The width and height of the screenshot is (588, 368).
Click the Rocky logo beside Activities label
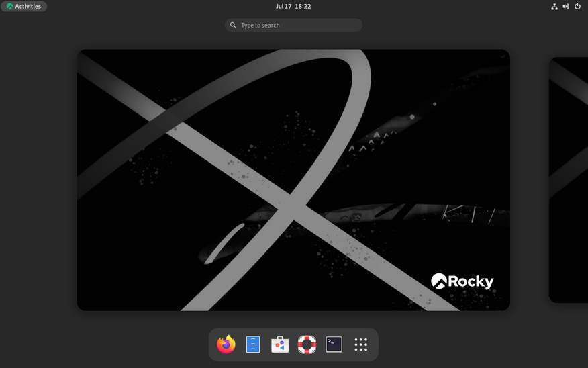click(9, 7)
